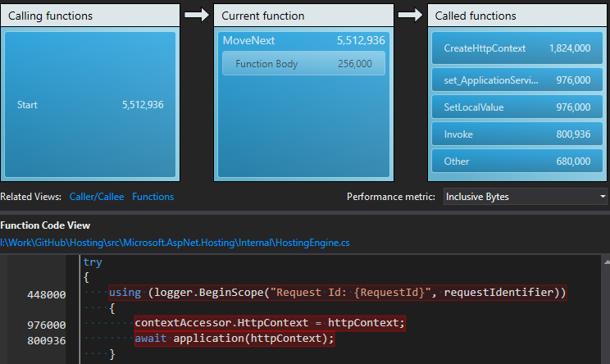Open the Functions related view link
610x364 pixels.
[152, 197]
